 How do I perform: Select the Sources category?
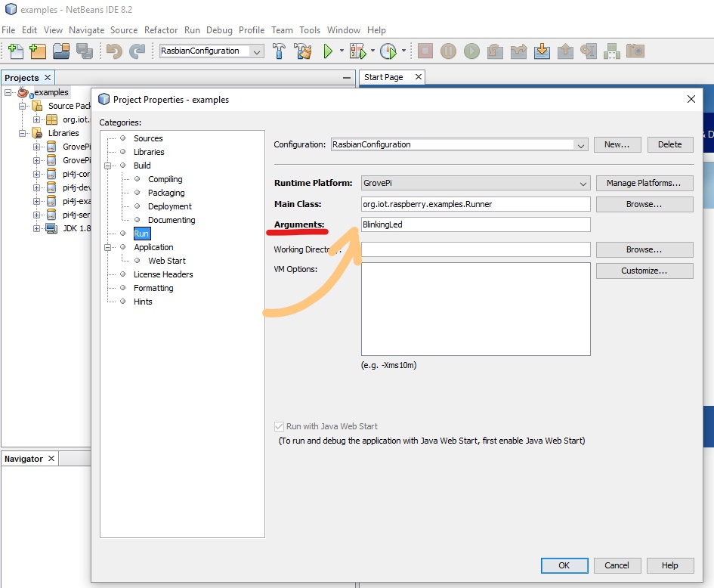click(x=148, y=138)
